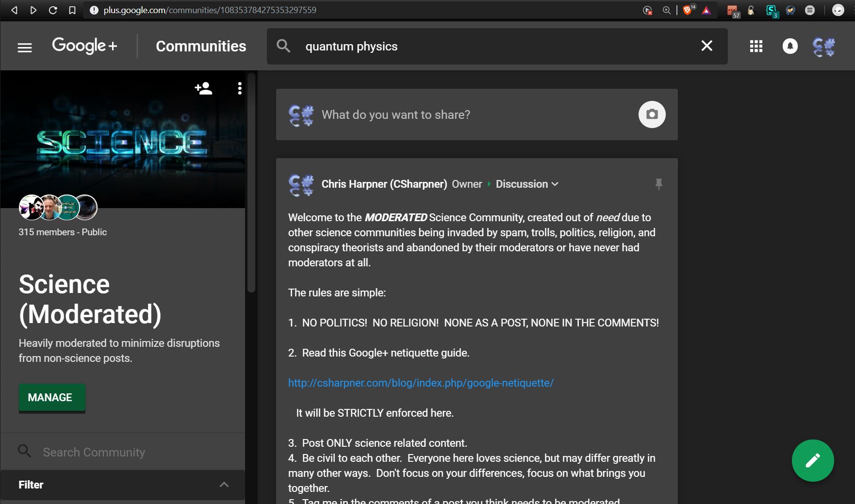Open the post author's C# avatar
This screenshot has height=504, width=855.
point(301,185)
